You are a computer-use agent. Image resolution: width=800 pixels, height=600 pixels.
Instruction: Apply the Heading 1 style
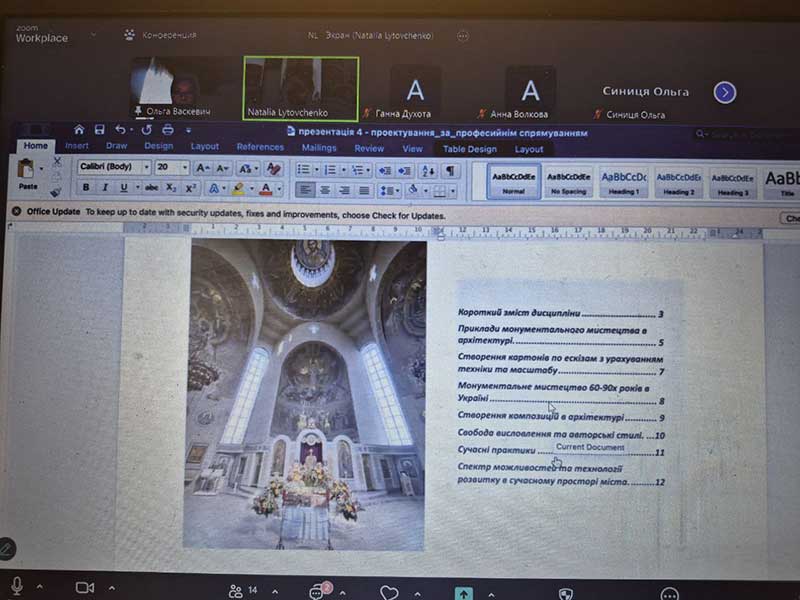click(624, 181)
